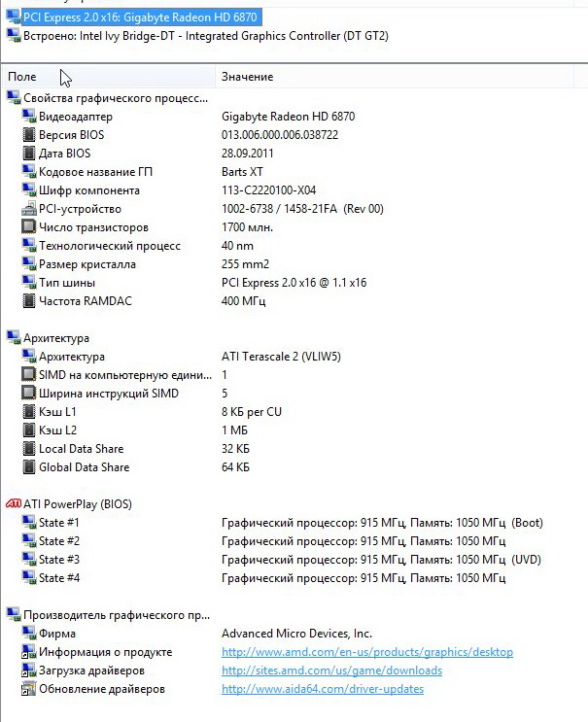
Task: Select component code 113-C2220100-X04
Action: [269, 189]
